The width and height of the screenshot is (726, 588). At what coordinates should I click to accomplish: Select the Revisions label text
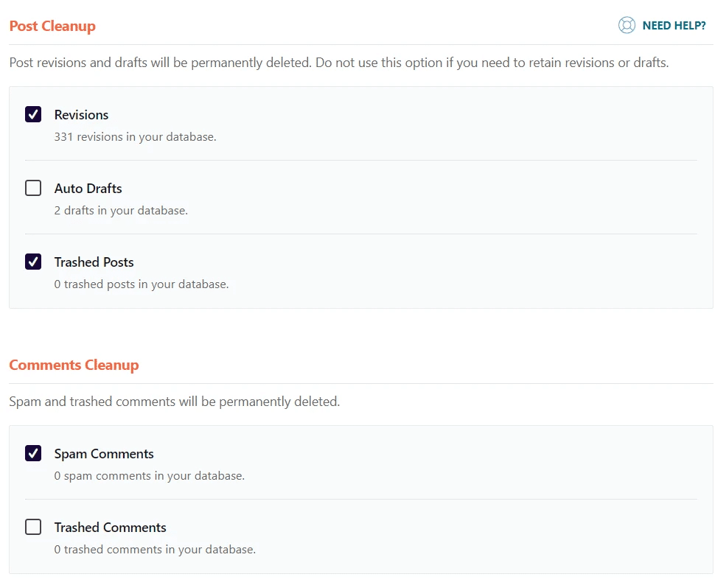pyautogui.click(x=81, y=115)
